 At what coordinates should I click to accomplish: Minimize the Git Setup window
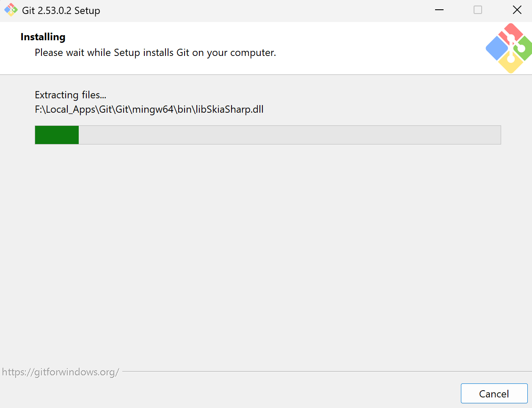click(439, 10)
